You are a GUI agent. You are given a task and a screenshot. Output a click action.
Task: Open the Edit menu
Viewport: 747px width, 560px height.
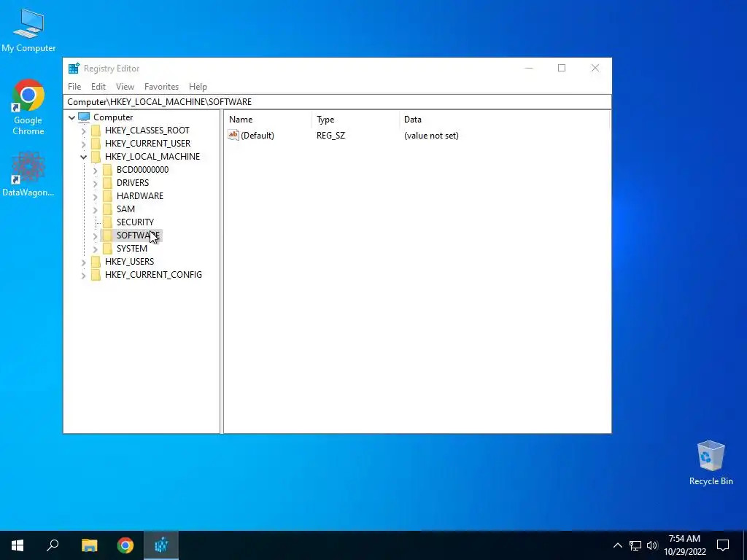point(98,87)
